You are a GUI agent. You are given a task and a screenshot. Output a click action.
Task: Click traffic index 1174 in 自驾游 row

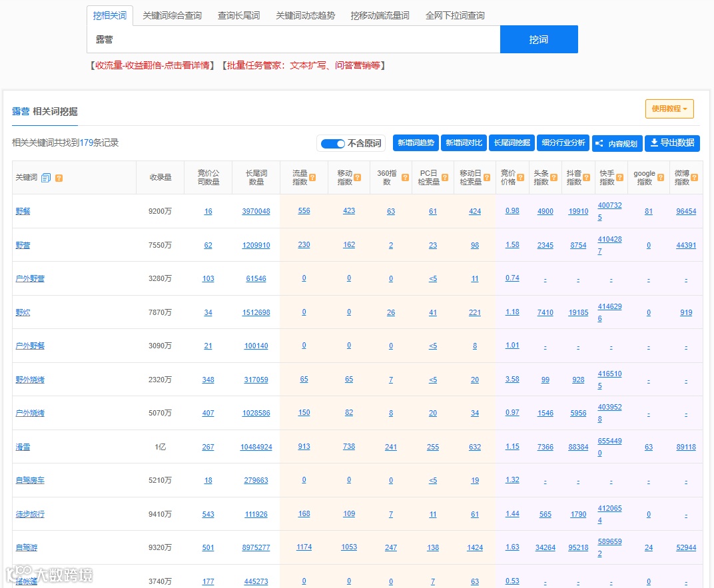point(304,547)
